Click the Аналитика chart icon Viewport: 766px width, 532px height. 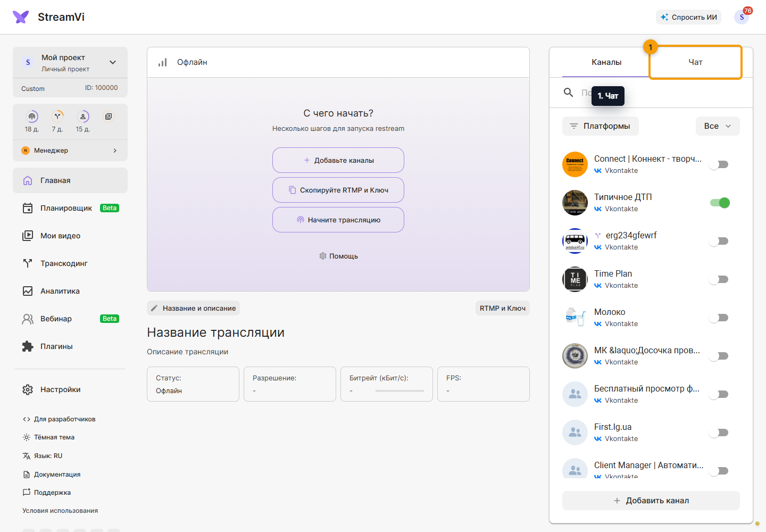[28, 291]
